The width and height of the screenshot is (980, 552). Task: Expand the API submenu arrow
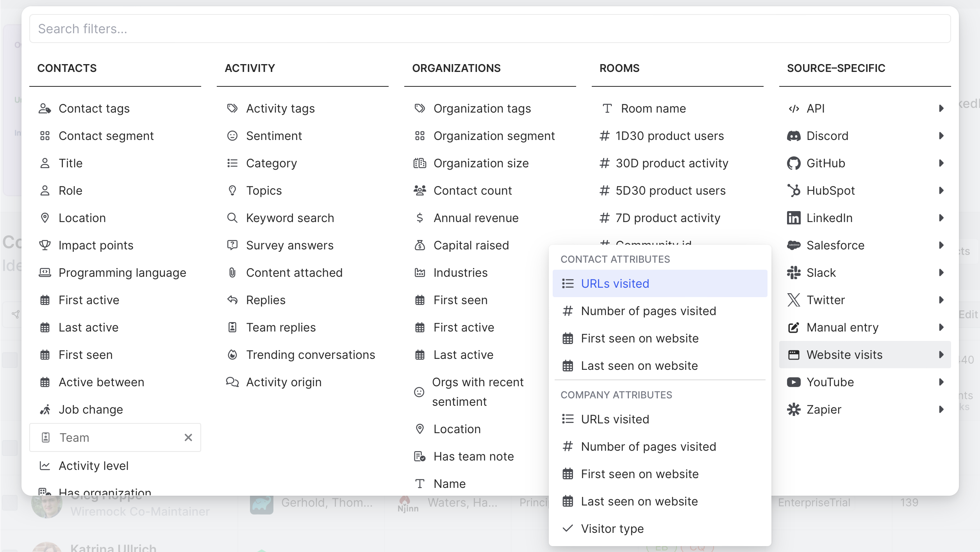(941, 109)
